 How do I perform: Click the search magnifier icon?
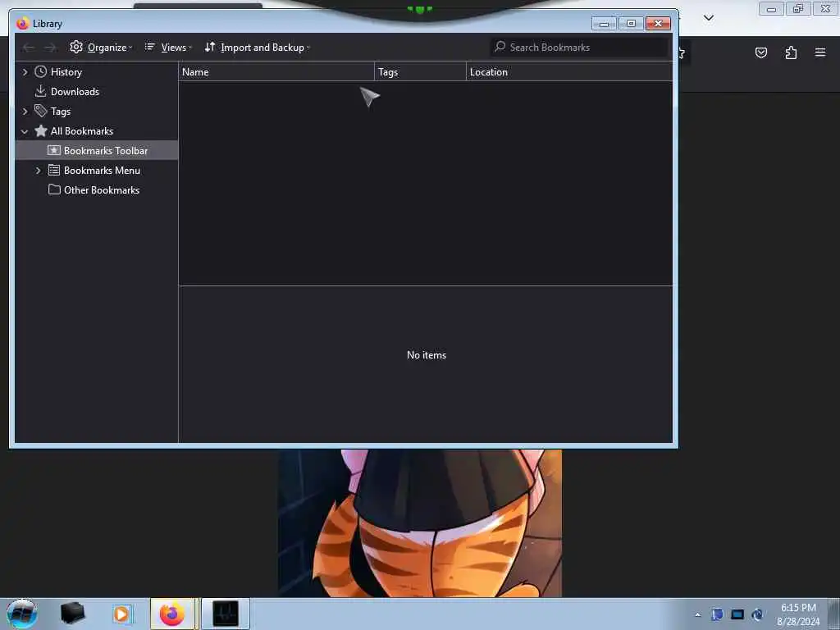[500, 47]
